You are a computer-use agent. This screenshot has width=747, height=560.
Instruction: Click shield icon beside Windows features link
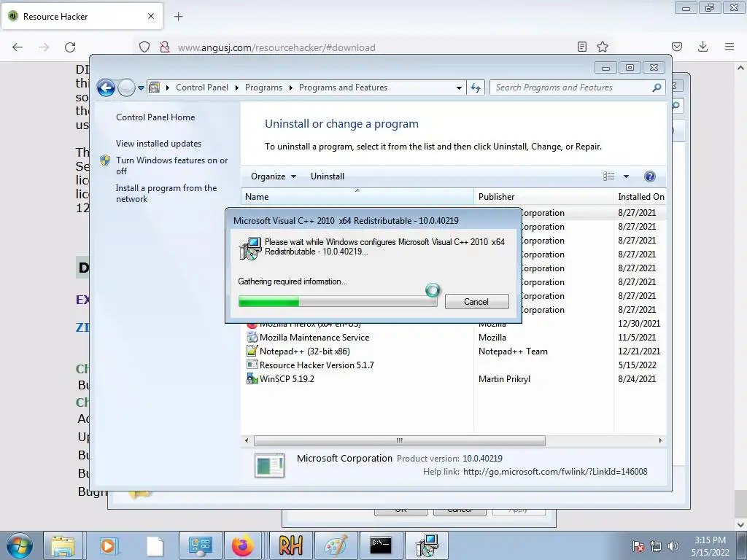105,160
